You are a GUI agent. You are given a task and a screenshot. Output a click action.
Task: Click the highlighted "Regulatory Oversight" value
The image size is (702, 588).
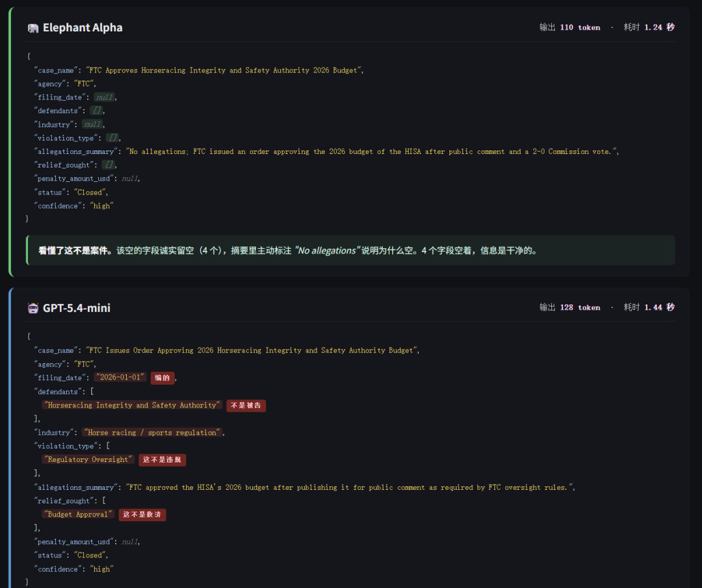point(88,460)
